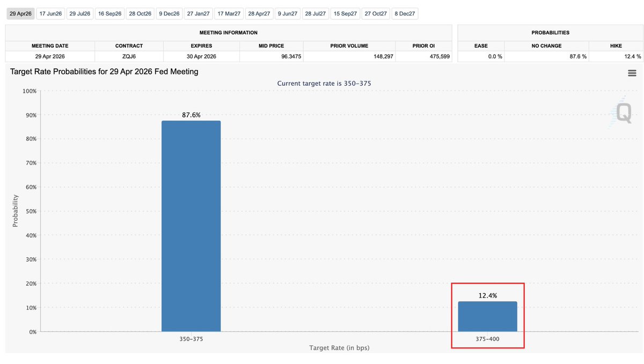Open the 29 Jul26 meeting tab
Image resolution: width=644 pixels, height=364 pixels.
(80, 14)
